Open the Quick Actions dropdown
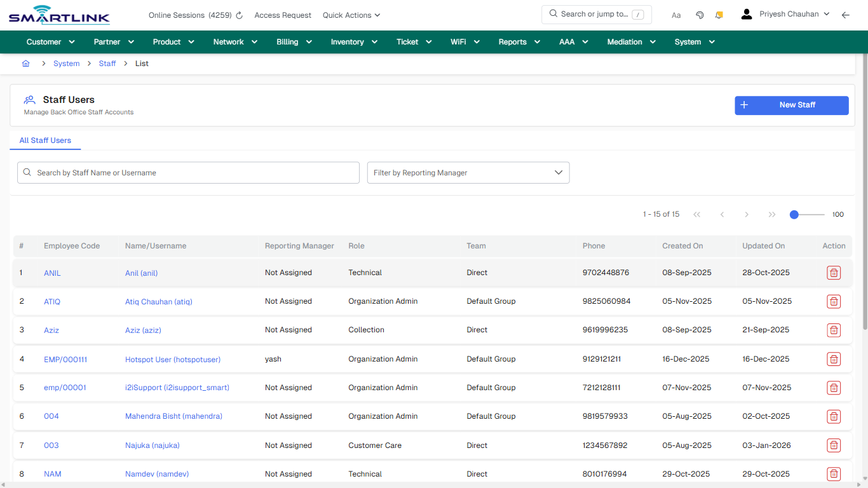Image resolution: width=868 pixels, height=488 pixels. (x=351, y=15)
